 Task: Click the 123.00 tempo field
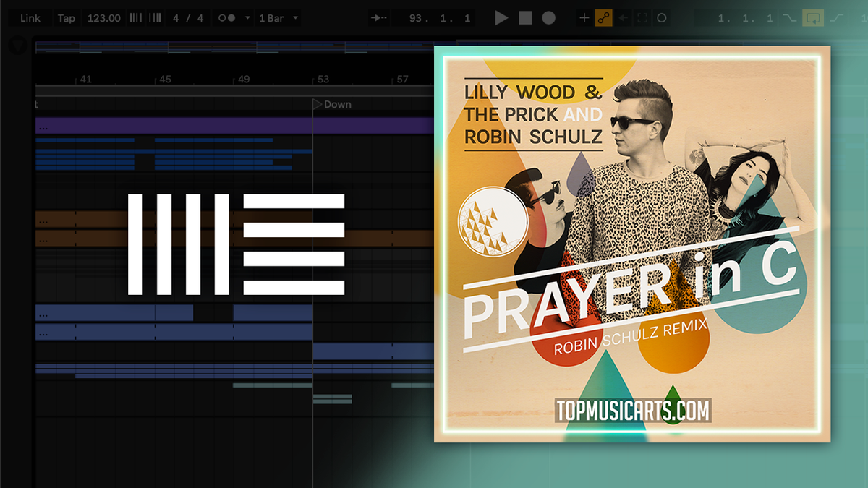click(103, 18)
